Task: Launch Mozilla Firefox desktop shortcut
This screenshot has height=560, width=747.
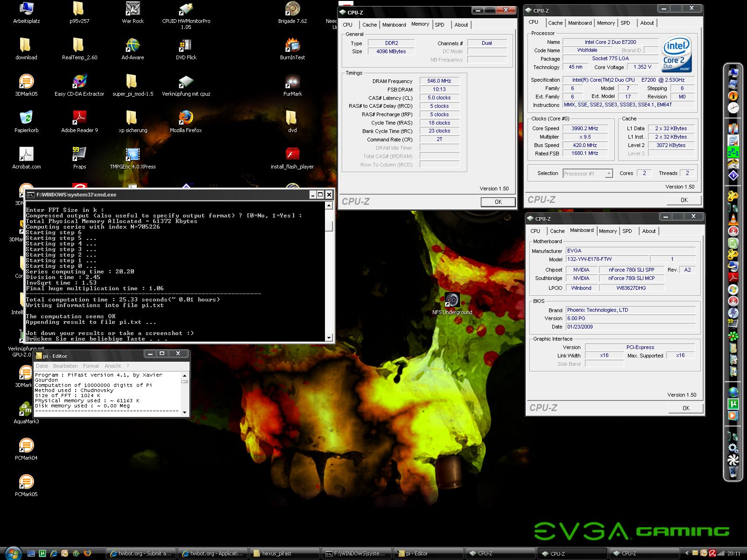Action: tap(186, 122)
